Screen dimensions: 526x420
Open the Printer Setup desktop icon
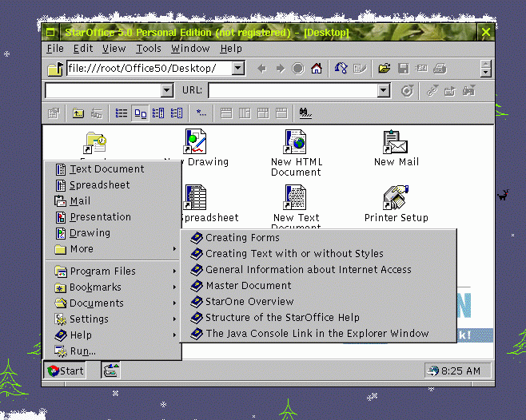(396, 197)
